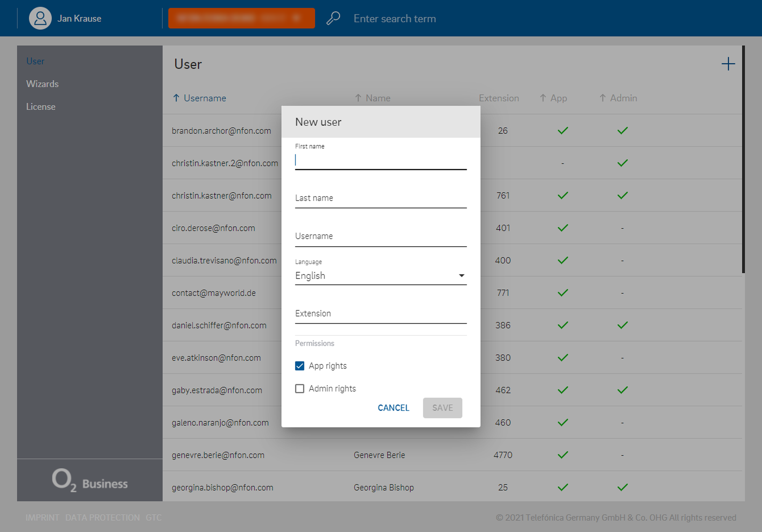This screenshot has width=762, height=532.
Task: Click the user avatar icon
Action: [40, 18]
